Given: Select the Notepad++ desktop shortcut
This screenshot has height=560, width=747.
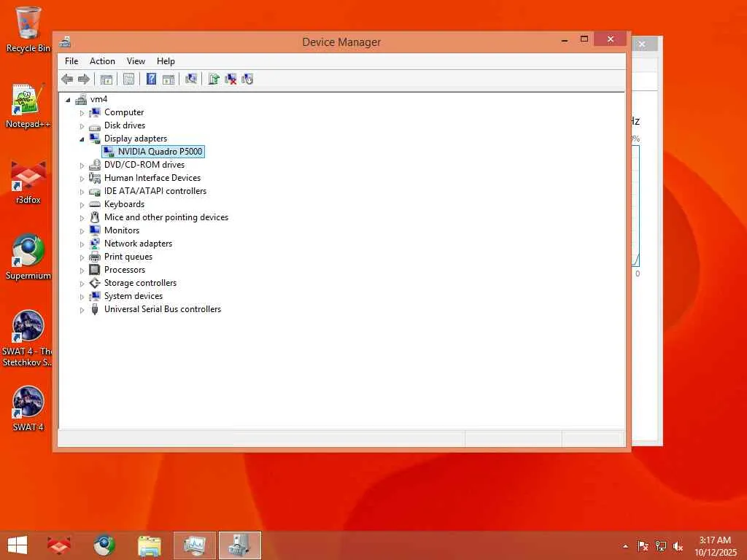Looking at the screenshot, I should click(x=28, y=106).
